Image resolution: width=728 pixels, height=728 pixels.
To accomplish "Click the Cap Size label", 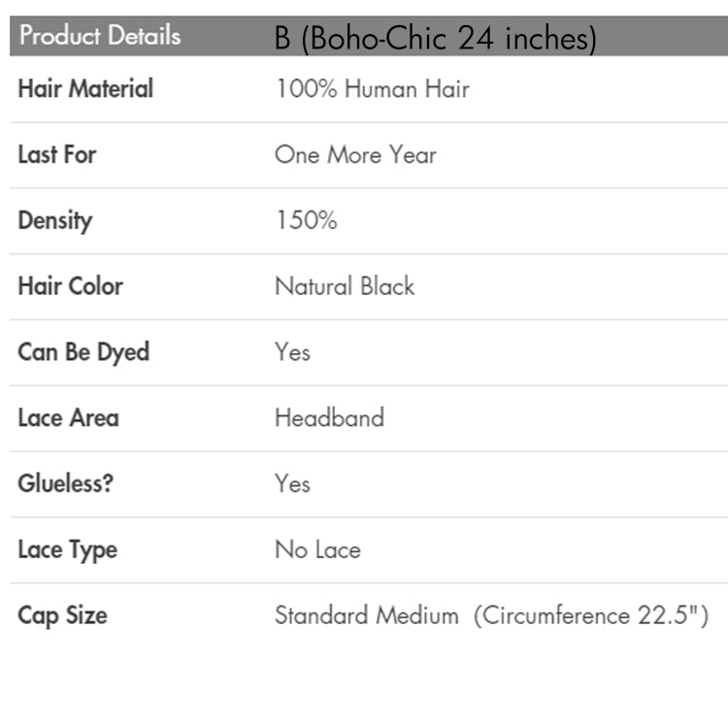I will pos(63,615).
